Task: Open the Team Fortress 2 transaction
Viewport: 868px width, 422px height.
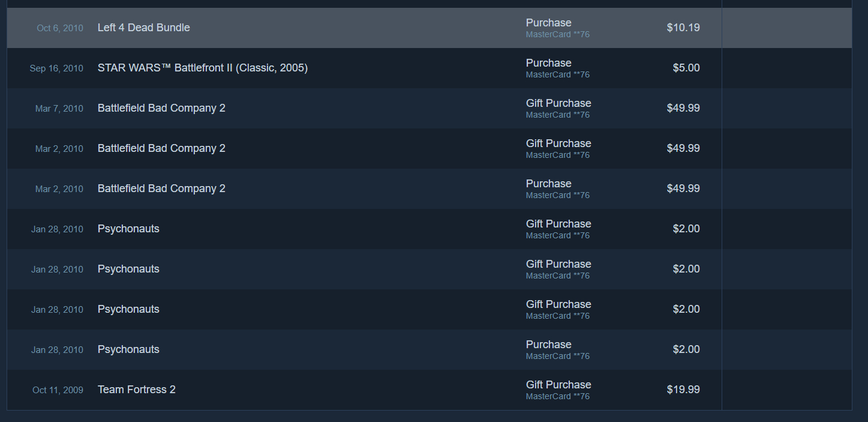Action: point(136,390)
